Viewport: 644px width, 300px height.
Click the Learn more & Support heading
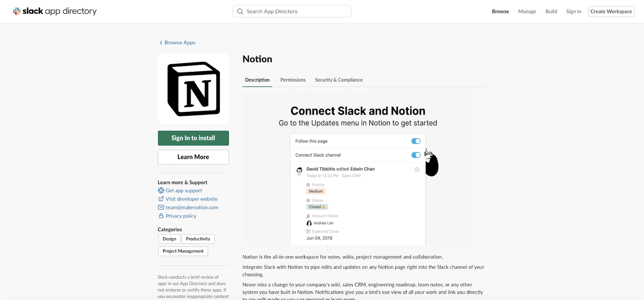tap(182, 183)
